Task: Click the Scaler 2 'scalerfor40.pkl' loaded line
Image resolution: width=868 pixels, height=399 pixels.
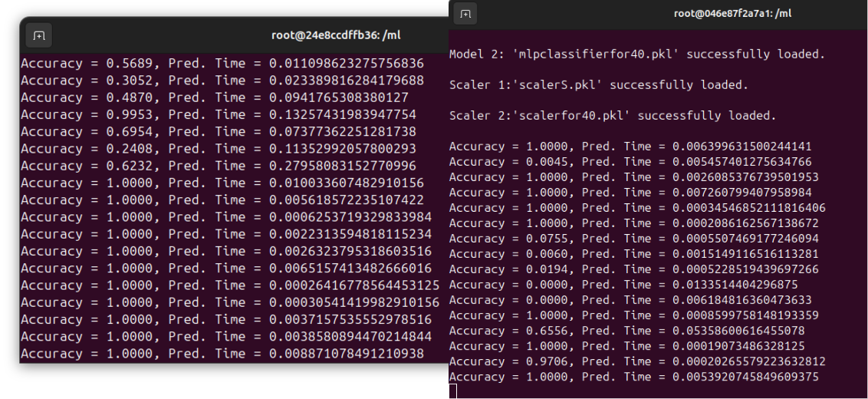Action: coord(612,116)
